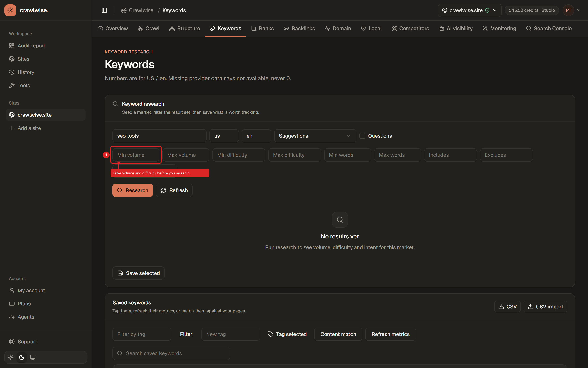Switch to system theme monitor icon

pyautogui.click(x=33, y=357)
